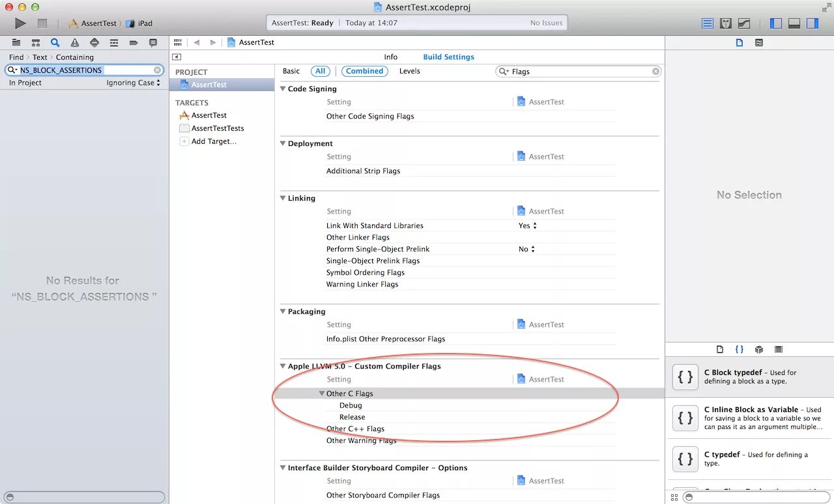Stop the running task
The width and height of the screenshot is (834, 504).
pos(42,23)
